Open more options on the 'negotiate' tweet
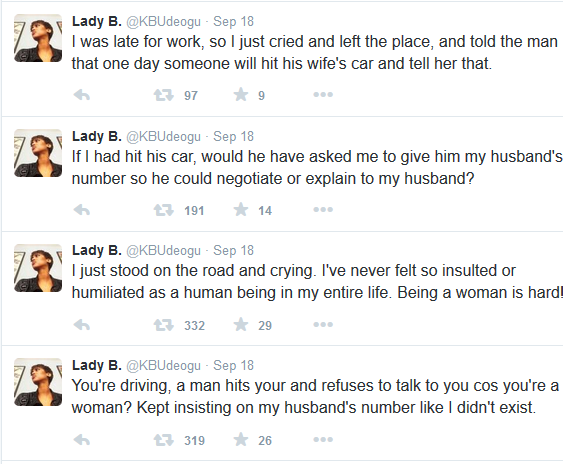 [323, 210]
